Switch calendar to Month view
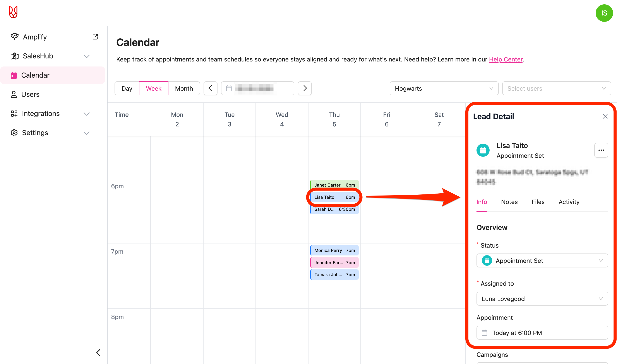Screen dimensions: 617x364 (184, 88)
